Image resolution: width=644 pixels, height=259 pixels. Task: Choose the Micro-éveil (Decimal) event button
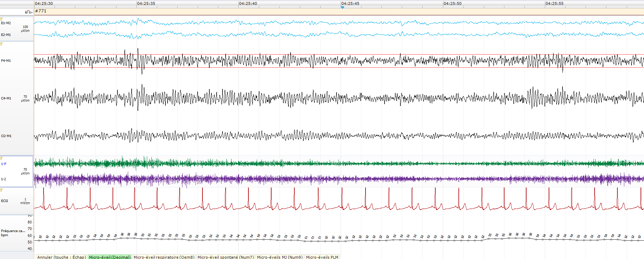click(110, 257)
